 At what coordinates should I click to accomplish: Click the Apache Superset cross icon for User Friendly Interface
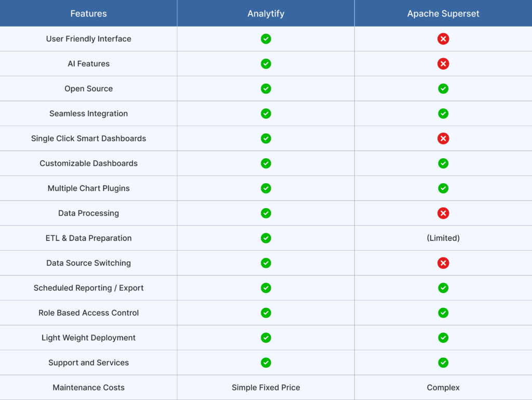coord(443,38)
